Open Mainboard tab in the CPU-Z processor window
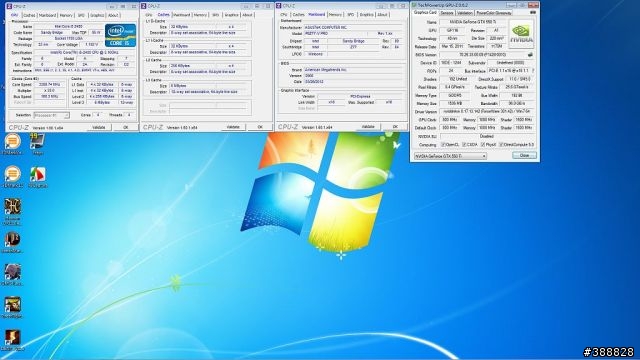Screen dimensions: 640x360 pos(47,16)
